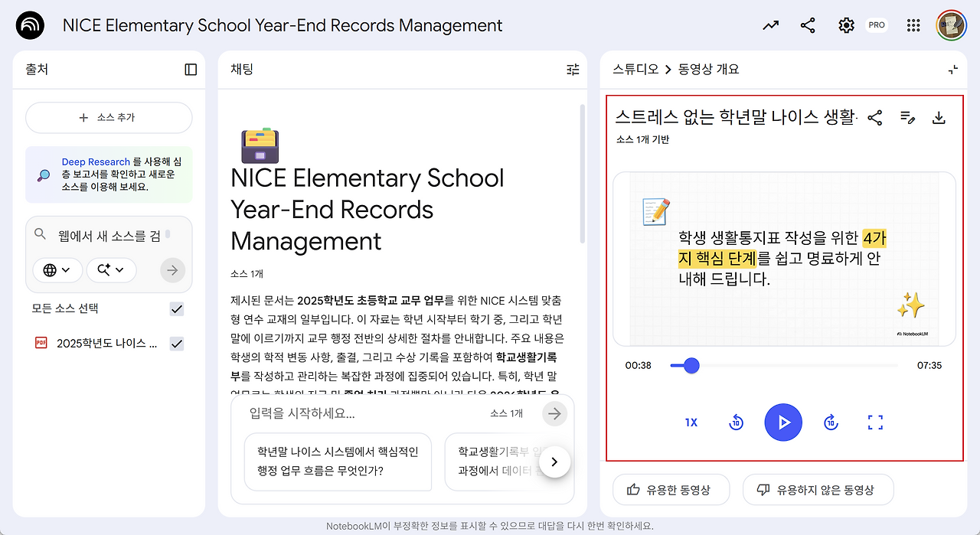The image size is (980, 535).
Task: Click the 00:38 elapsed time text
Action: (x=639, y=366)
